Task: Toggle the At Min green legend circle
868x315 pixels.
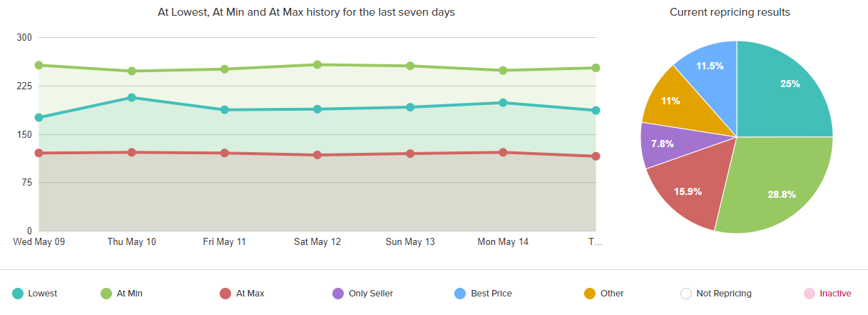Action: tap(106, 294)
